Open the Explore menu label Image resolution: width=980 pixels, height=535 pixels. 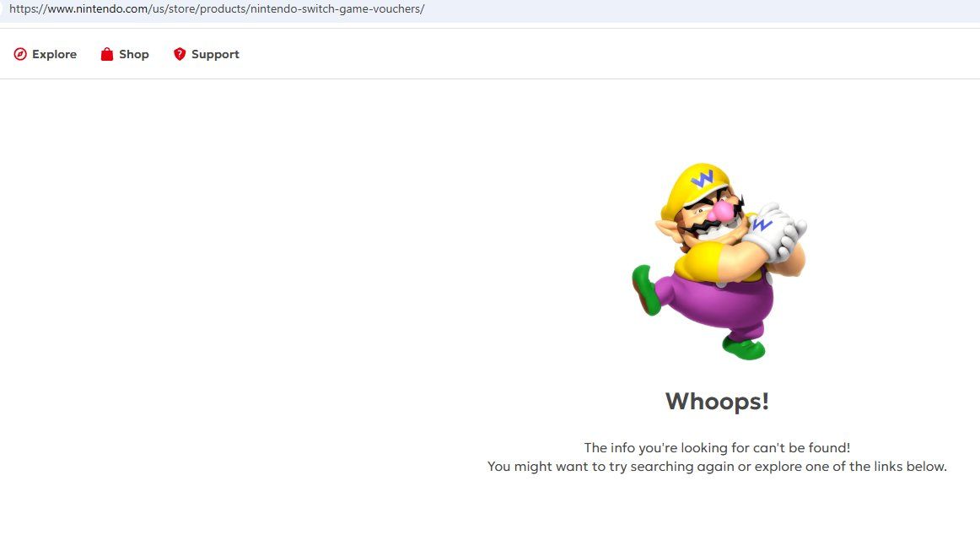click(x=54, y=54)
